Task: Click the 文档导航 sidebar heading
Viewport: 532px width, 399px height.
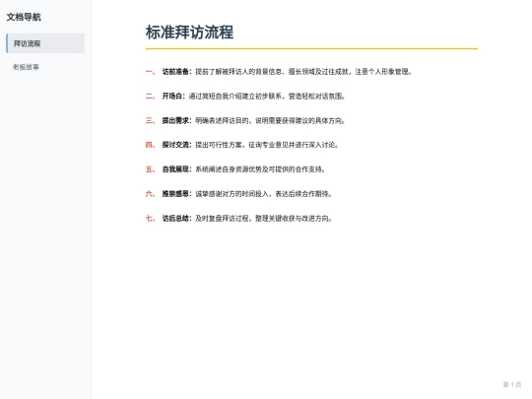Action: (x=24, y=17)
